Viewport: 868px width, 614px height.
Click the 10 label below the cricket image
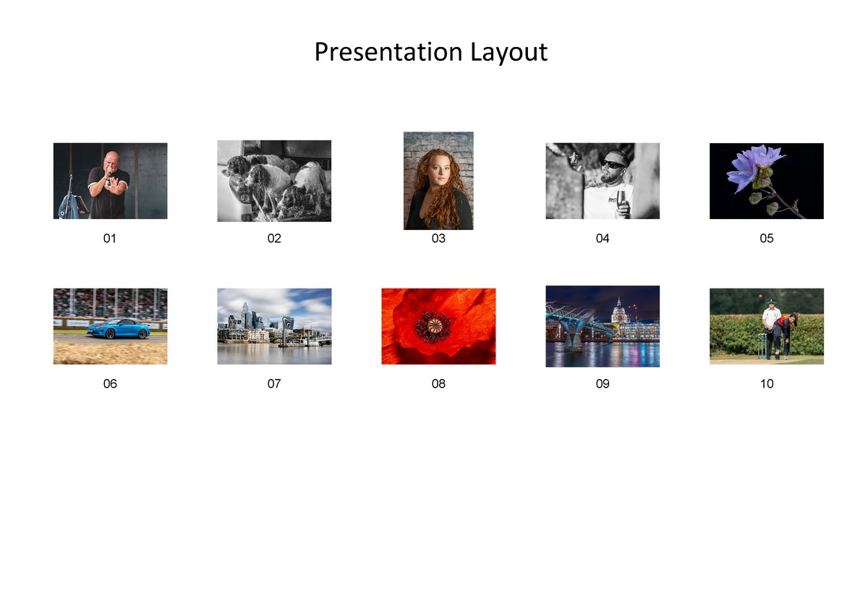pyautogui.click(x=767, y=384)
